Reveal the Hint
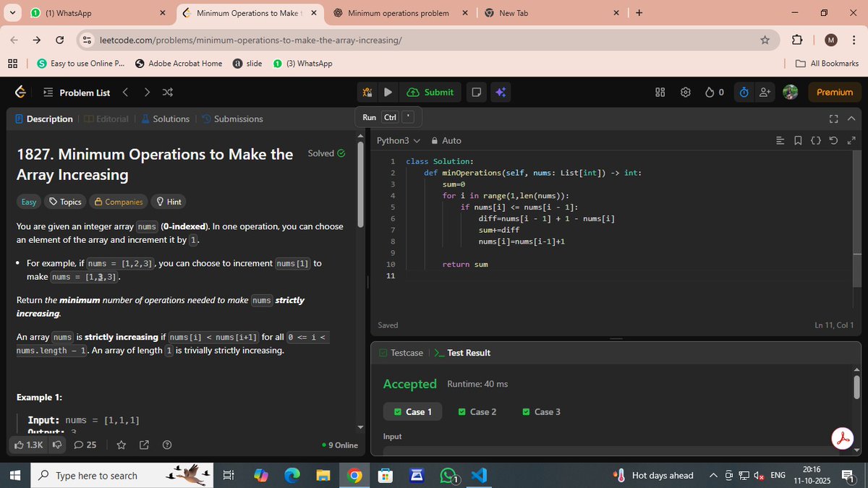This screenshot has width=868, height=488. pos(169,202)
